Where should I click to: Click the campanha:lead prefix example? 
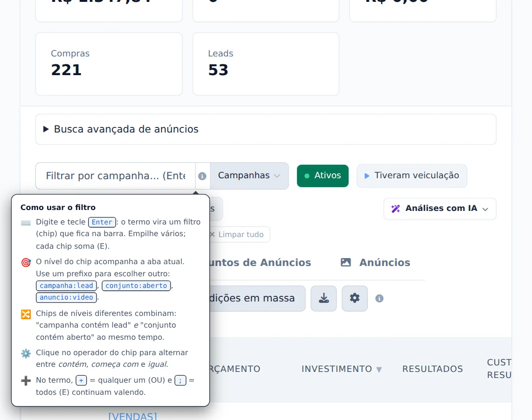(67, 286)
